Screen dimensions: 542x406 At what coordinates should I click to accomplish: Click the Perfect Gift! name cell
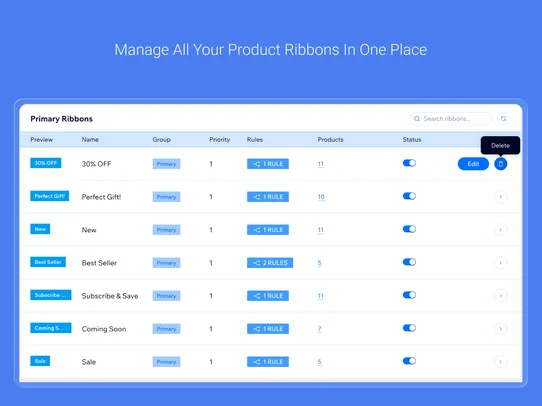point(101,197)
